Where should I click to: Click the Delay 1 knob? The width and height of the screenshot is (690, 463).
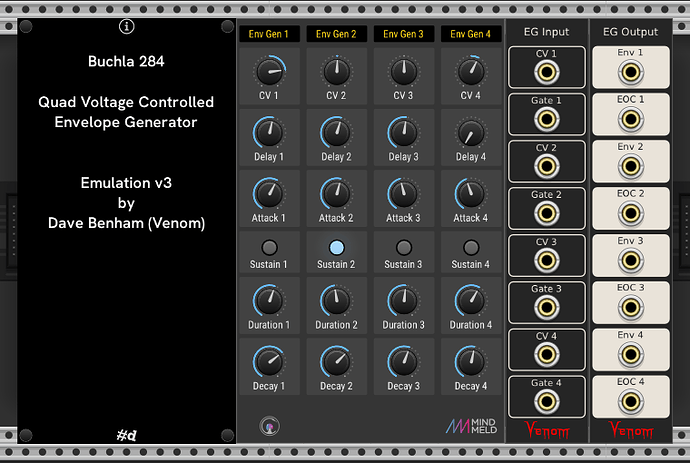coord(269,133)
